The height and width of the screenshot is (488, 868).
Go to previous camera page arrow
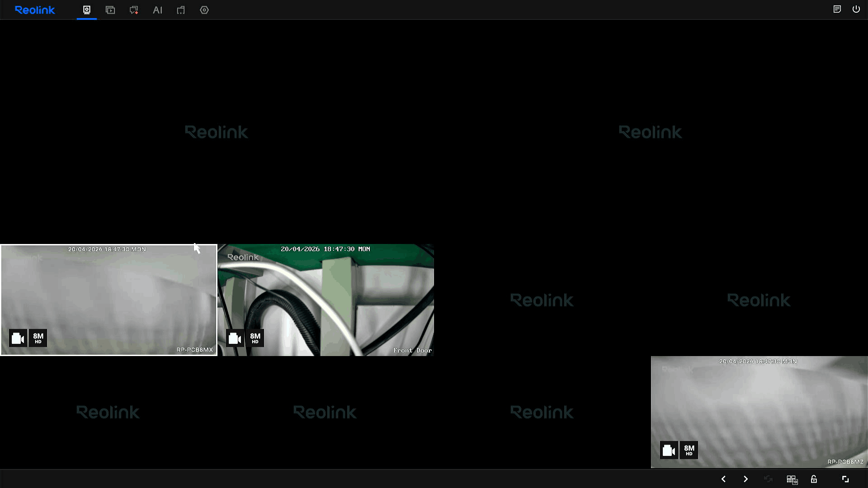(x=723, y=479)
